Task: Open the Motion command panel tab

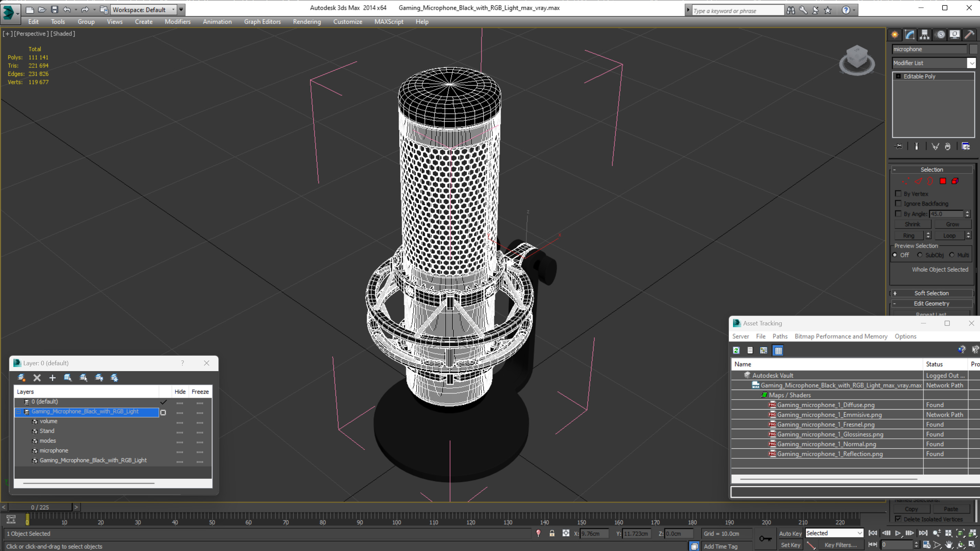Action: 940,35
